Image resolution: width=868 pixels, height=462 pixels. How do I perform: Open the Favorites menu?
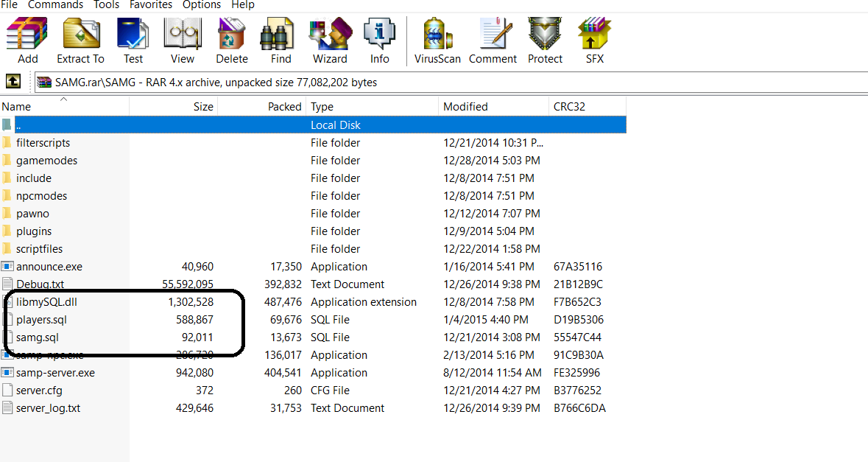pyautogui.click(x=151, y=5)
